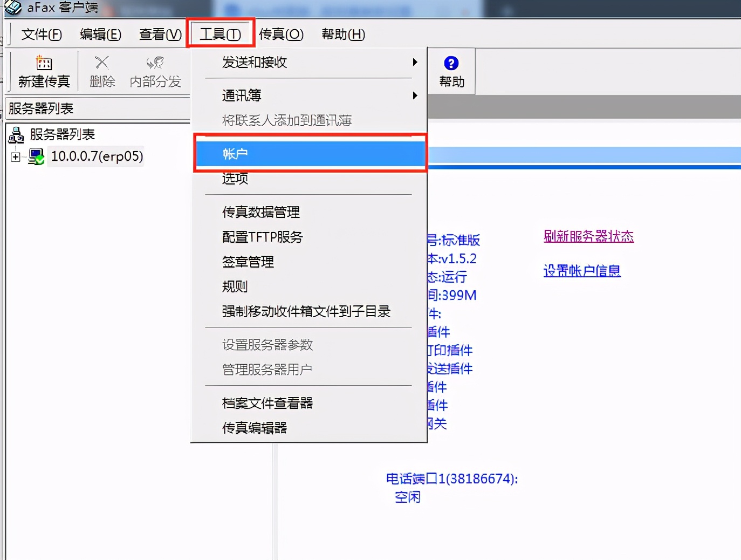Select the 选项 menu item
This screenshot has width=741, height=560.
(x=309, y=179)
